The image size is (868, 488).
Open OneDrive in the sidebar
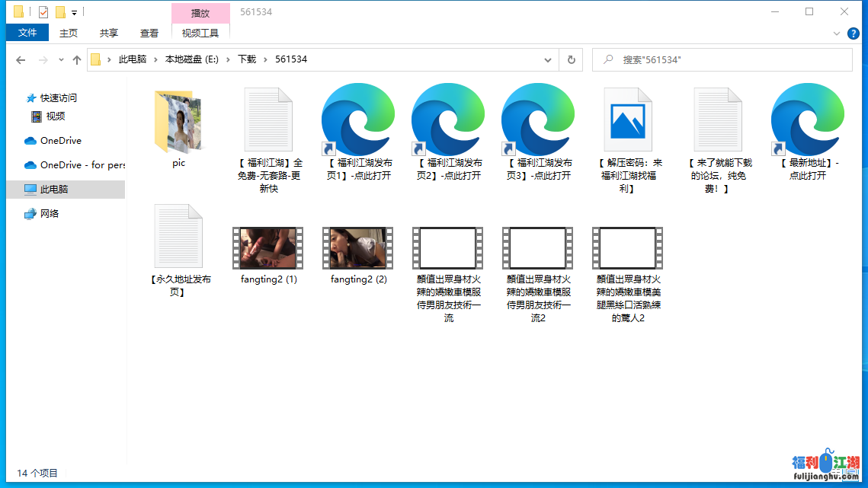(x=60, y=141)
